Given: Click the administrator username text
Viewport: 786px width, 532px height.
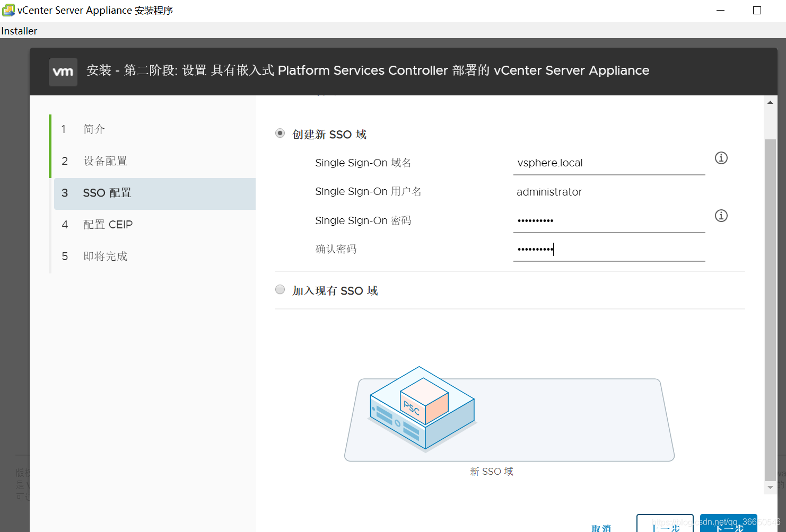Looking at the screenshot, I should pyautogui.click(x=549, y=192).
